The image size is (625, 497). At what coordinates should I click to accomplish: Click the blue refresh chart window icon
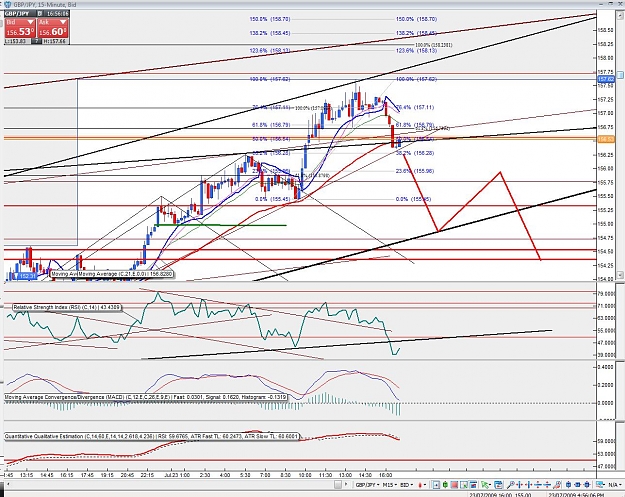coord(498,485)
